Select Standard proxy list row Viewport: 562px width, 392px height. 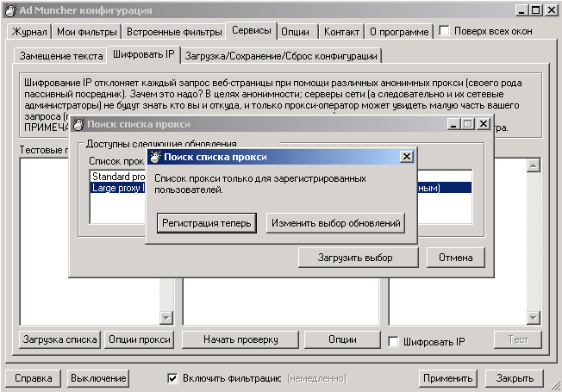[118, 177]
